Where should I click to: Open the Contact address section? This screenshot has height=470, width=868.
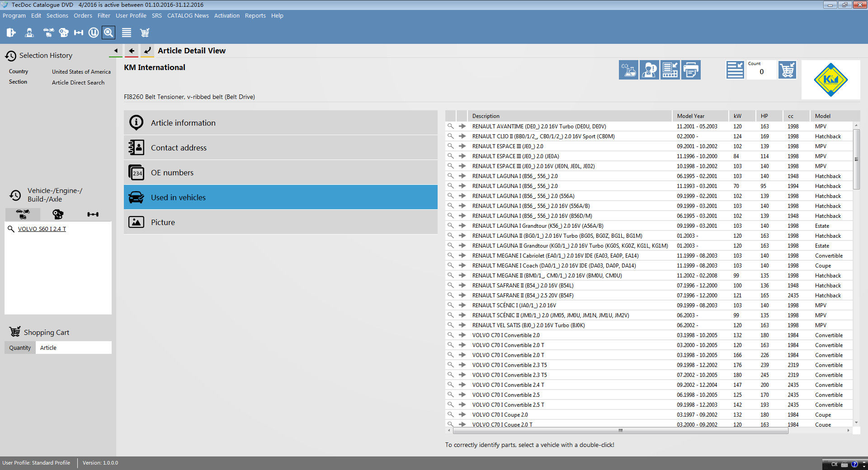(281, 147)
